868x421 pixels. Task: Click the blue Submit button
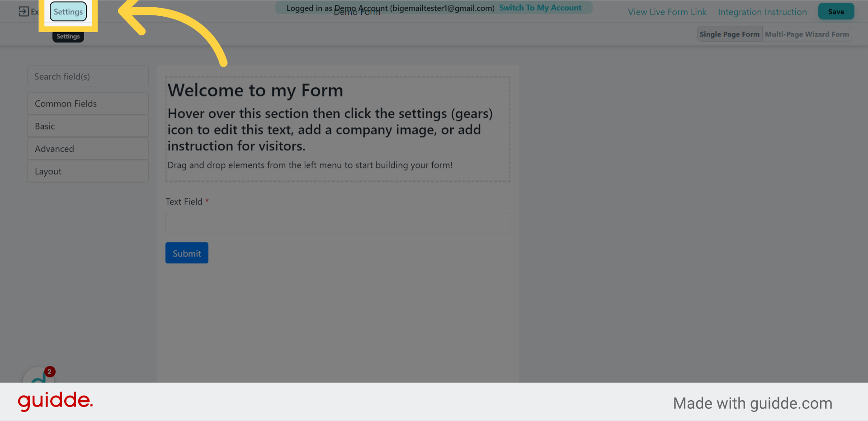pyautogui.click(x=187, y=253)
